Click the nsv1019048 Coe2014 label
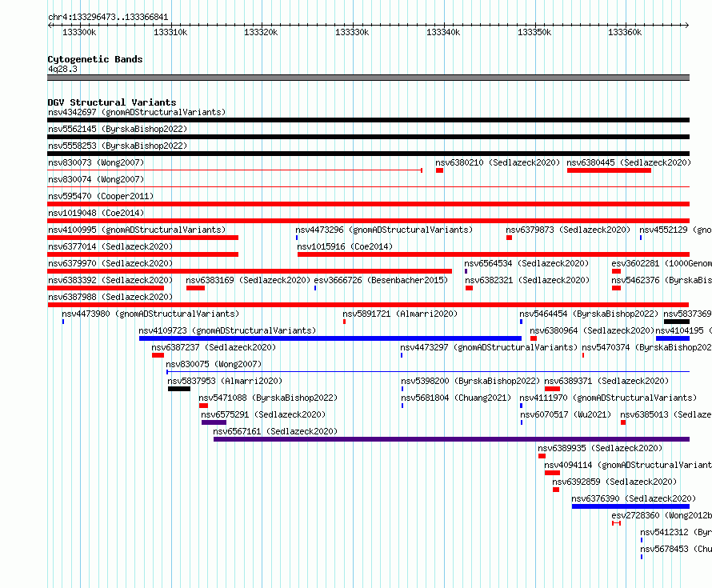Screen dimensions: 712x588 pos(96,213)
